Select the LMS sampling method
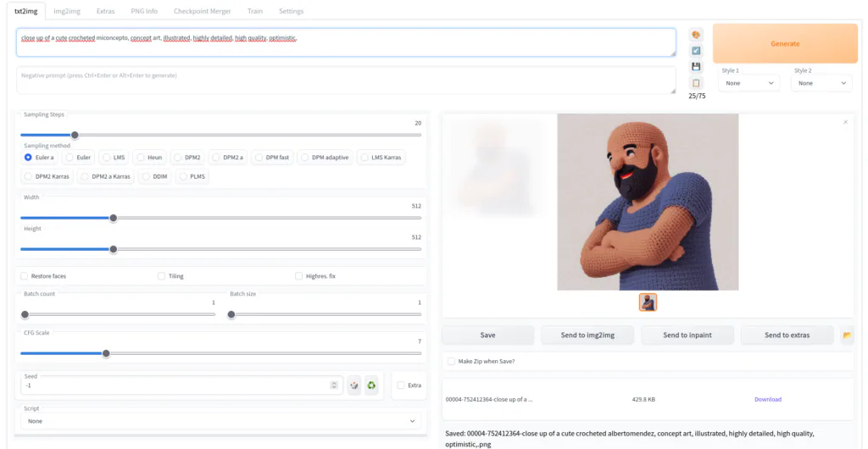The width and height of the screenshot is (868, 449). coord(114,158)
